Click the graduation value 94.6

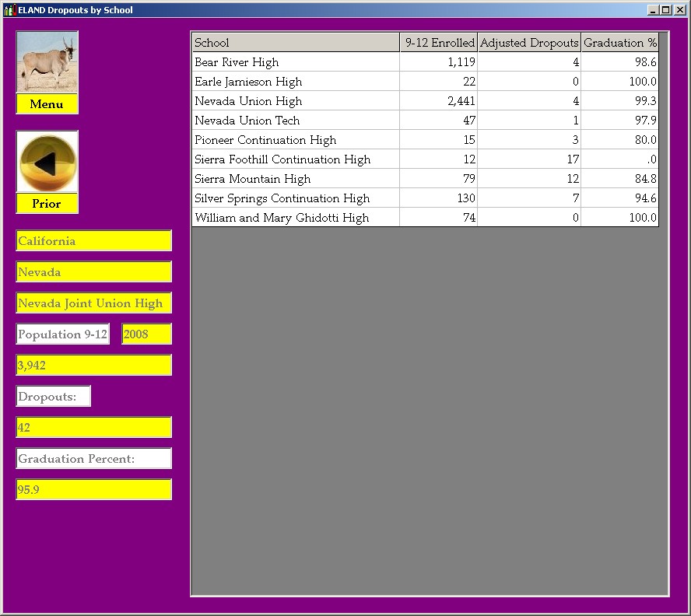coord(646,198)
